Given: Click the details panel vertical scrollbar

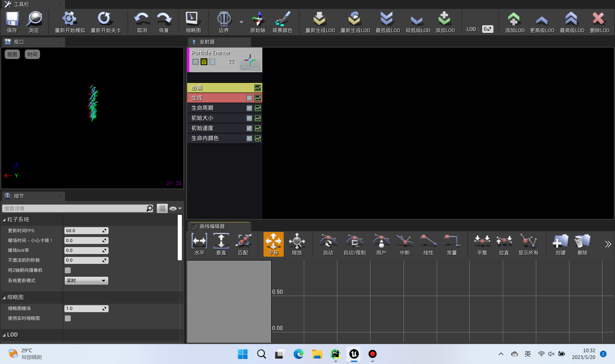Looking at the screenshot, I should (180, 237).
